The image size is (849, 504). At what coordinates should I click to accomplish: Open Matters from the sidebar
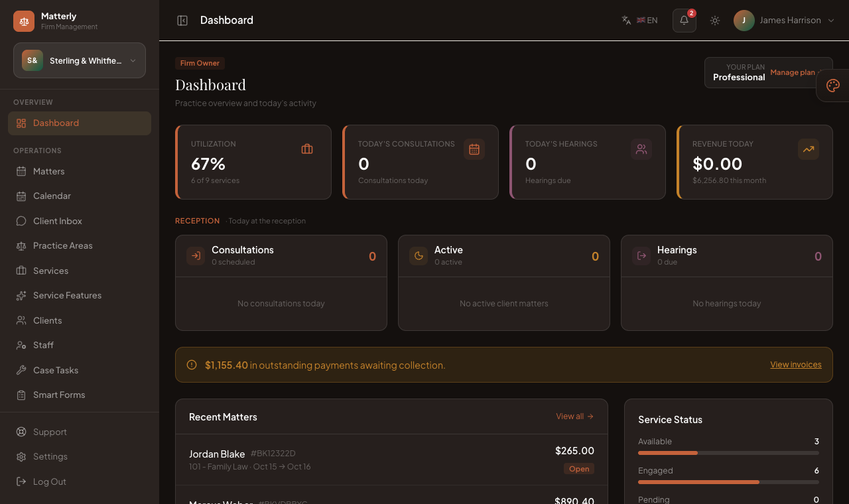80,172
